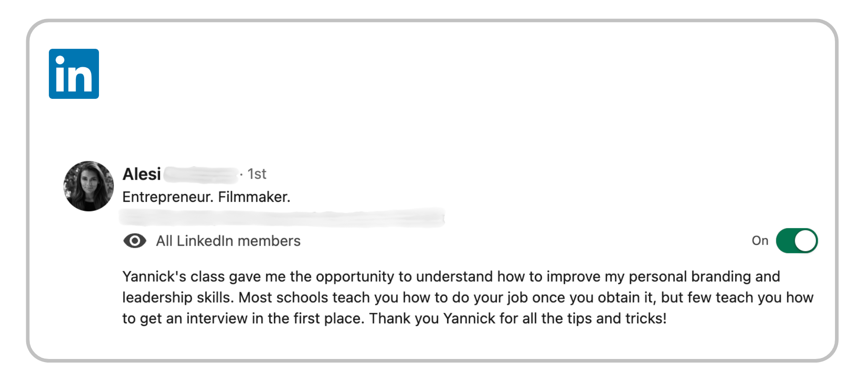Image resolution: width=868 pixels, height=382 pixels.
Task: Click the 'On' label beside the toggle
Action: pyautogui.click(x=760, y=241)
